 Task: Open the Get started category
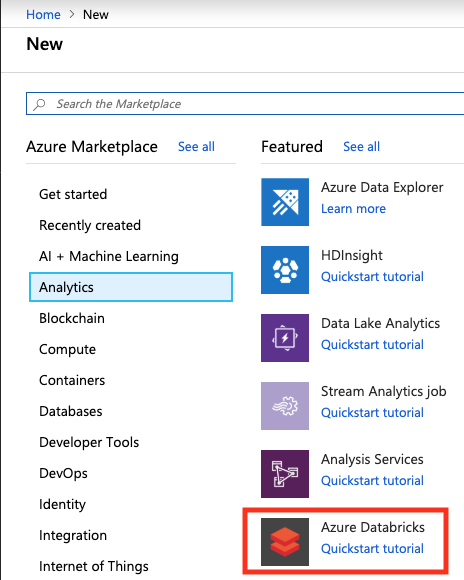(73, 194)
